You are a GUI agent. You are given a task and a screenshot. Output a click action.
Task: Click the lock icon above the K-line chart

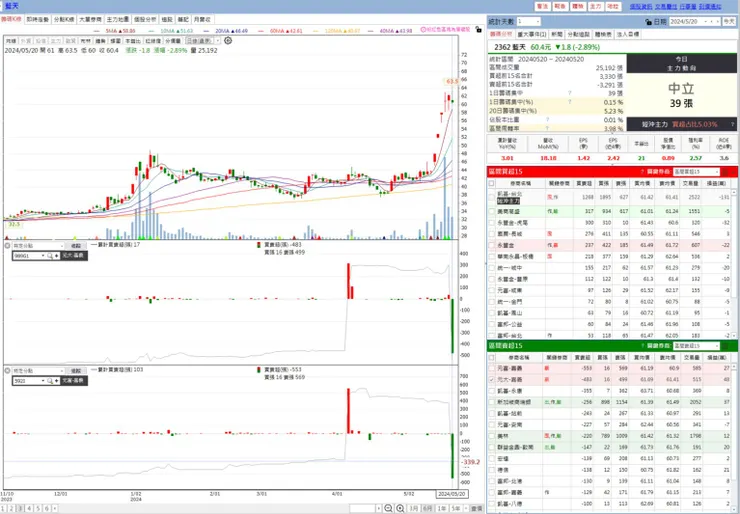(479, 30)
